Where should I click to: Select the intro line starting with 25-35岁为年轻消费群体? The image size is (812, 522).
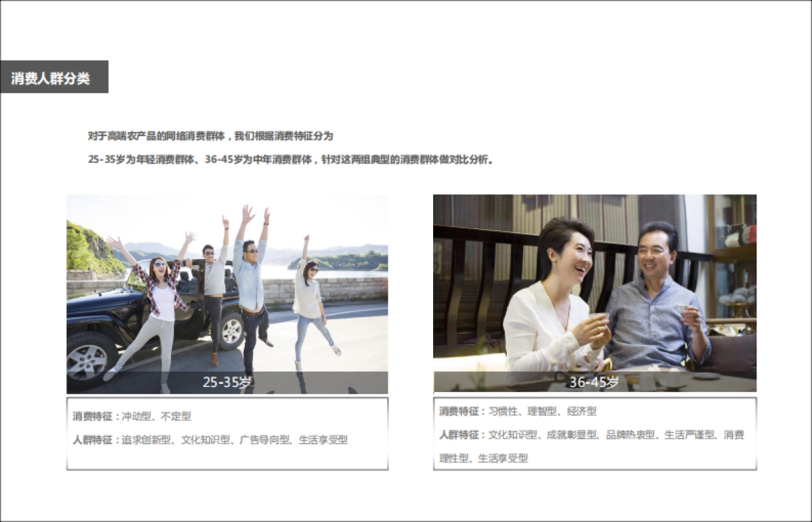(x=290, y=160)
